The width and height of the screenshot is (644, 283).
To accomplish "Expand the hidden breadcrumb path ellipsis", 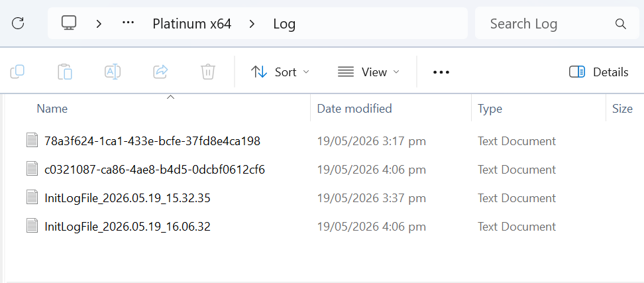I will pos(129,23).
